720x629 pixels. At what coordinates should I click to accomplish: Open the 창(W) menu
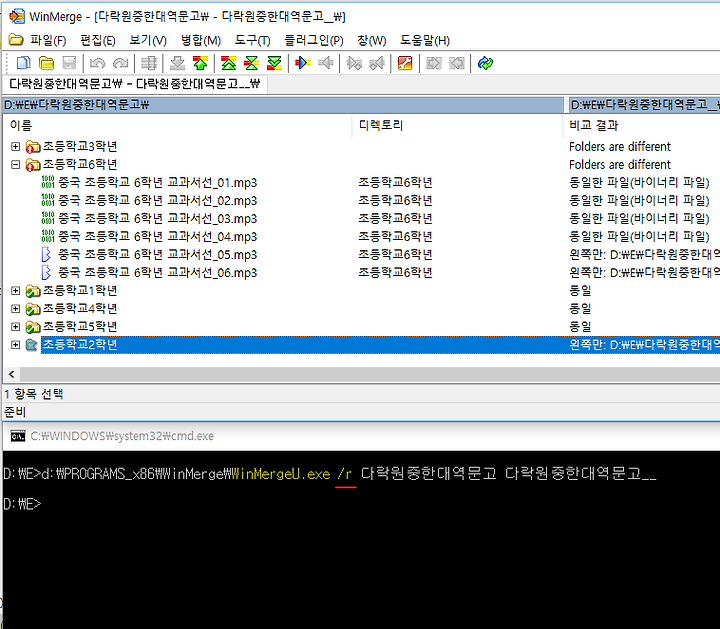click(371, 40)
